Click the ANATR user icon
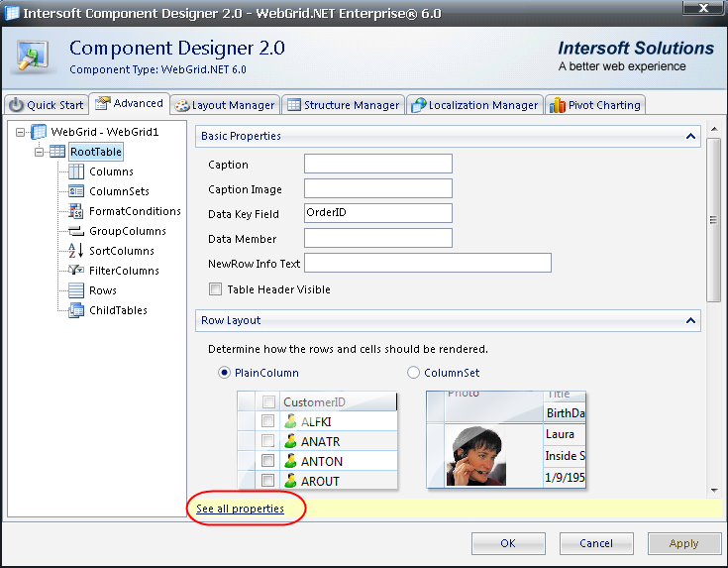The height and width of the screenshot is (568, 728). click(290, 441)
